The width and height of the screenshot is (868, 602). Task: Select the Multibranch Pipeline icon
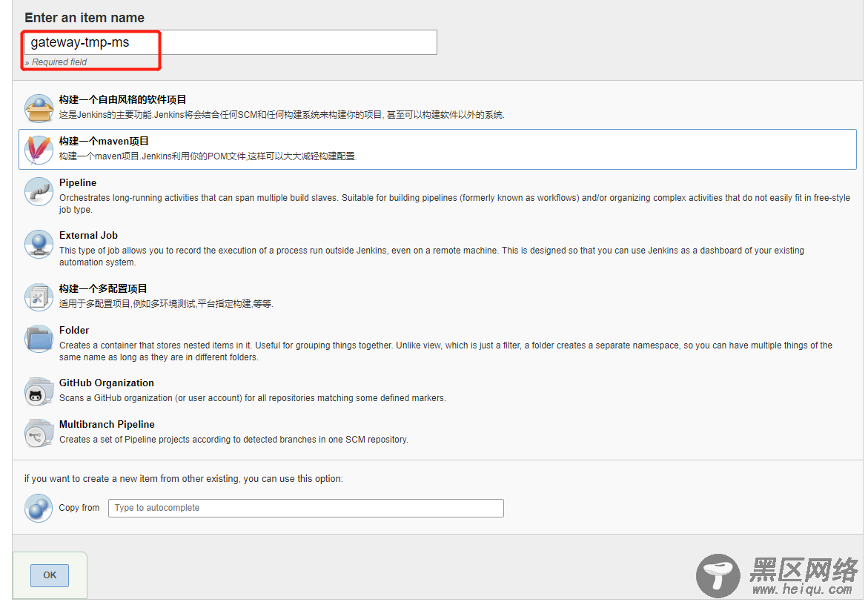pyautogui.click(x=39, y=433)
